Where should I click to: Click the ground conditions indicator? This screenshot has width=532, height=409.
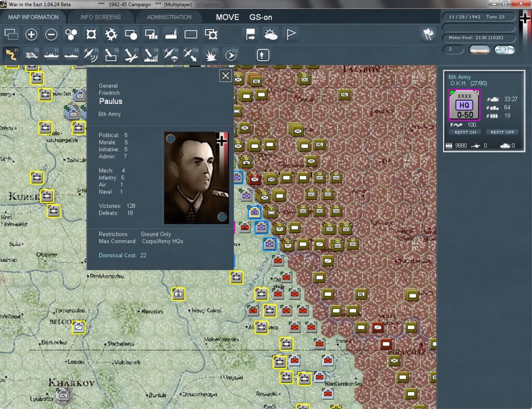480,50
